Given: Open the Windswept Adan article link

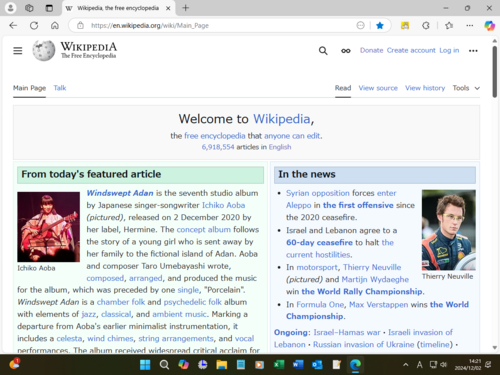Looking at the screenshot, I should 120,193.
